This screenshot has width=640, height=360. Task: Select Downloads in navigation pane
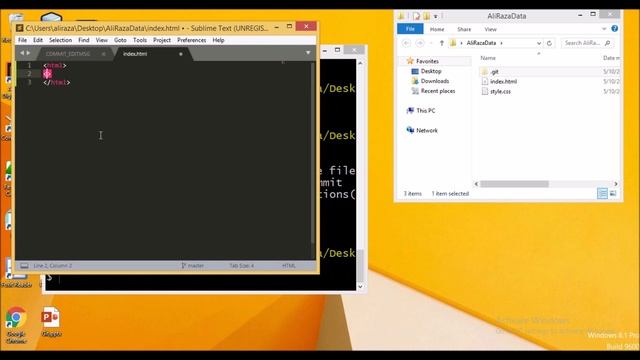(x=435, y=81)
